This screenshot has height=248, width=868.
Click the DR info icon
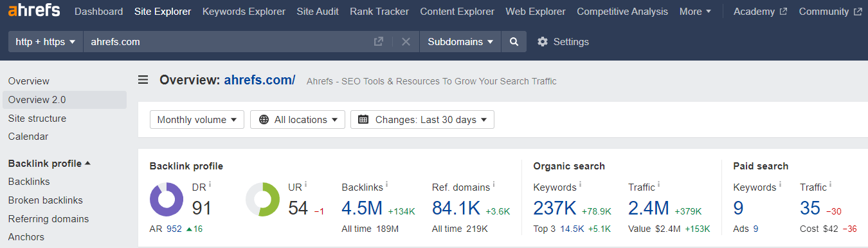click(x=210, y=184)
